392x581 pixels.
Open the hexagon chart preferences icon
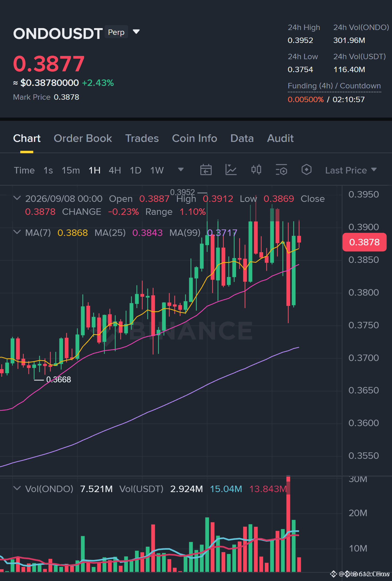307,170
